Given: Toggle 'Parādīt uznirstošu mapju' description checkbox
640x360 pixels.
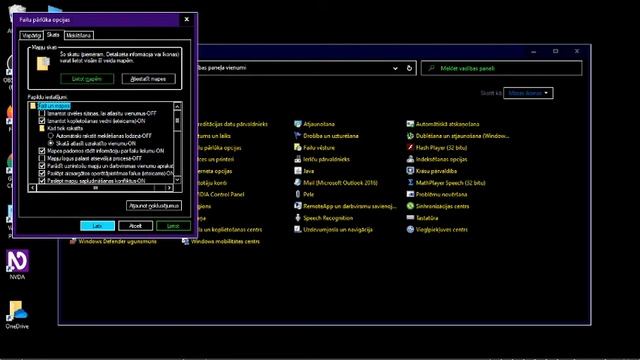Looking at the screenshot, I should pyautogui.click(x=42, y=166).
